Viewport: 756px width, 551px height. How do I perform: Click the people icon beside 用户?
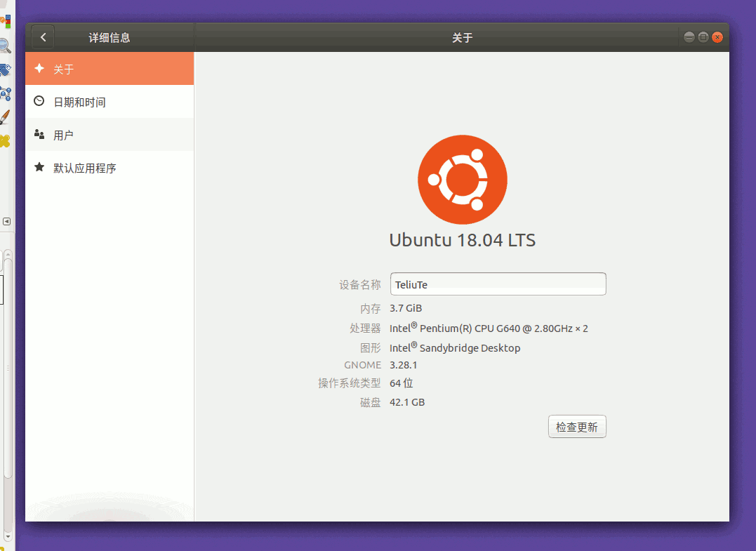pos(39,134)
